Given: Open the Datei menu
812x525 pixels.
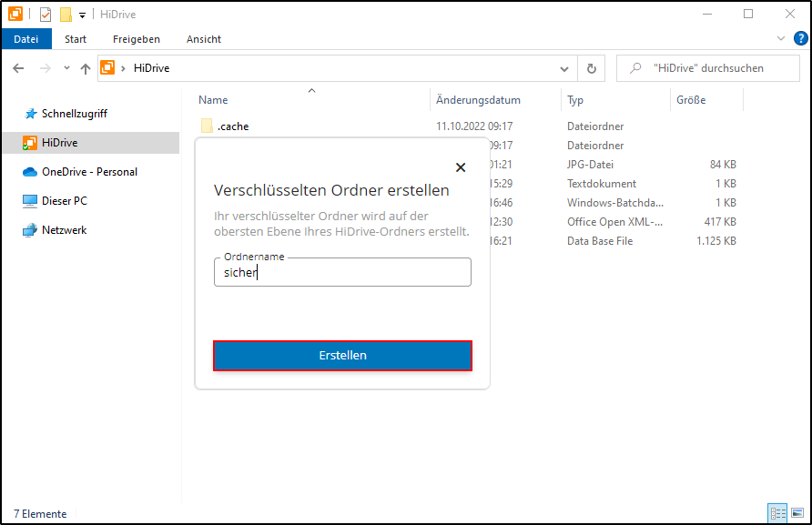Looking at the screenshot, I should pyautogui.click(x=26, y=39).
